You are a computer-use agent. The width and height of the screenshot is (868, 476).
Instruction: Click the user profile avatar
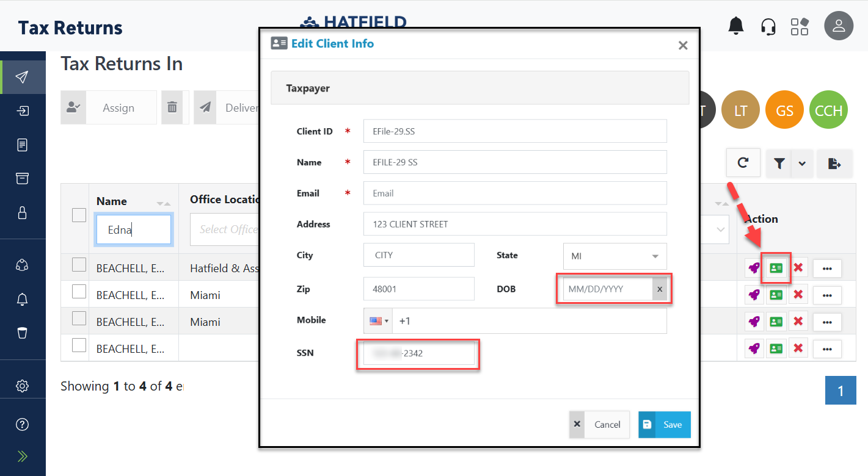click(838, 26)
